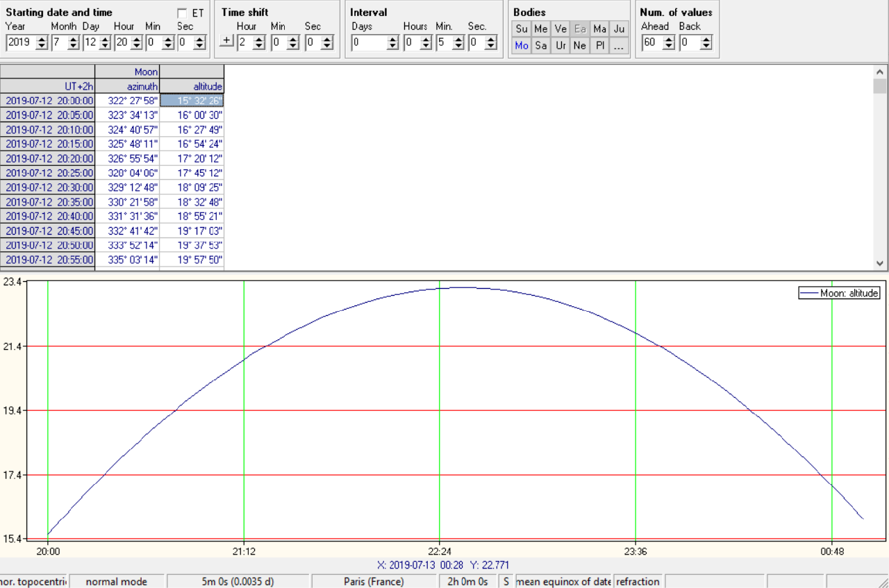
Task: Click the Month spinner arrows
Action: pos(74,42)
